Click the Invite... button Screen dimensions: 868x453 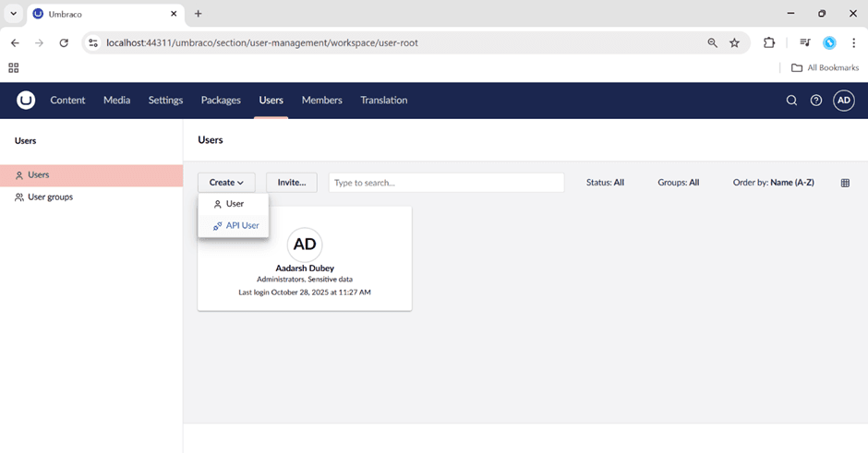tap(292, 183)
